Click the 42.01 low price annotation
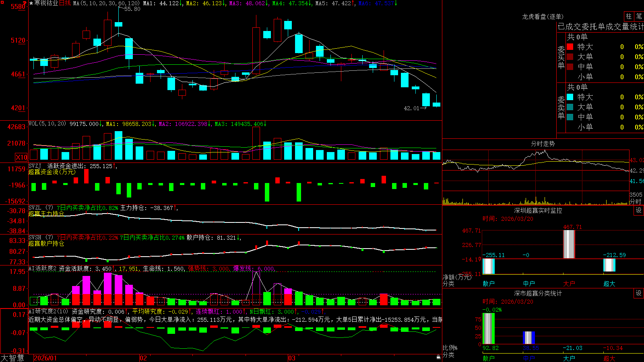 pyautogui.click(x=411, y=108)
